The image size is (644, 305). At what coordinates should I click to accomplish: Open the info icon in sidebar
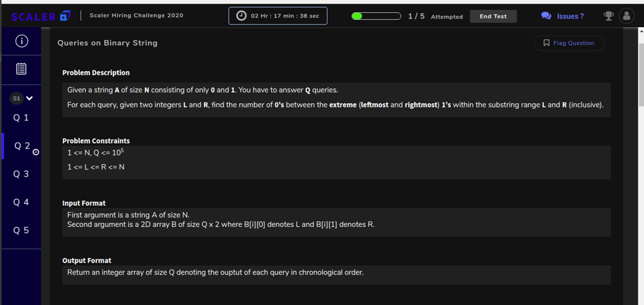point(21,41)
